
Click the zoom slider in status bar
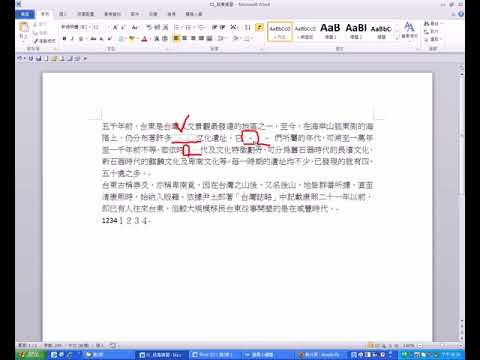(x=442, y=346)
